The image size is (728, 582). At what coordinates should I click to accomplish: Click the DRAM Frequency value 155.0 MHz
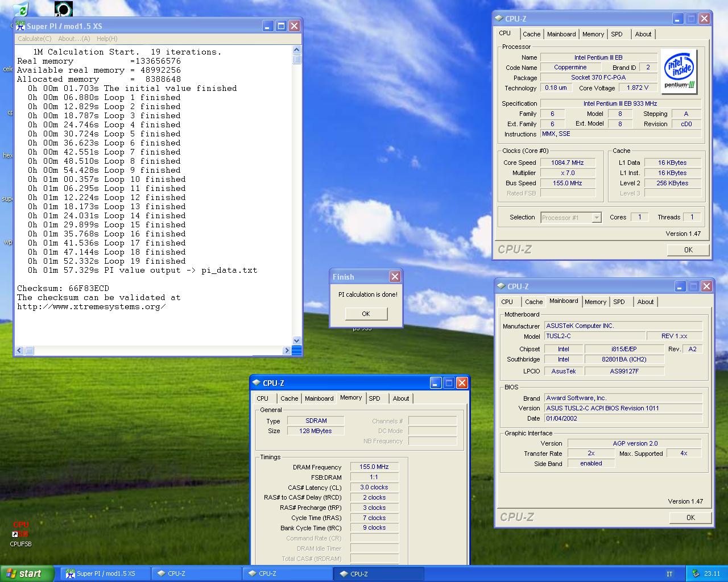click(x=374, y=467)
